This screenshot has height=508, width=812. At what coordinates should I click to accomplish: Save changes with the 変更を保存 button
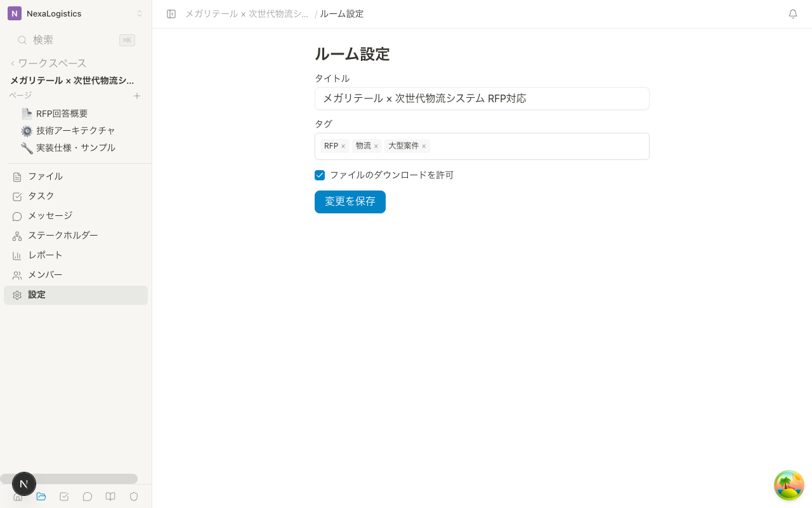click(x=350, y=202)
